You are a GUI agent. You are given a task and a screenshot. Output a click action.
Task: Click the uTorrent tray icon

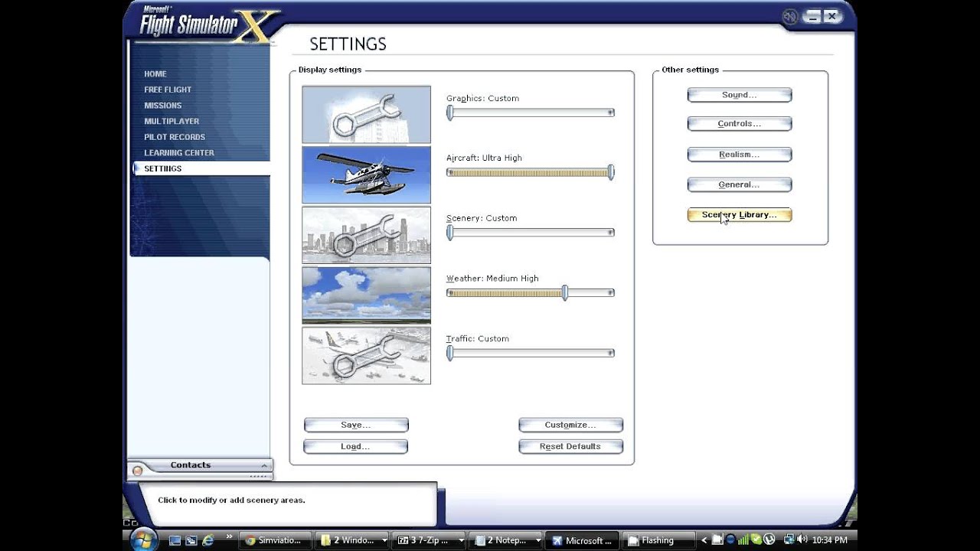pos(769,540)
